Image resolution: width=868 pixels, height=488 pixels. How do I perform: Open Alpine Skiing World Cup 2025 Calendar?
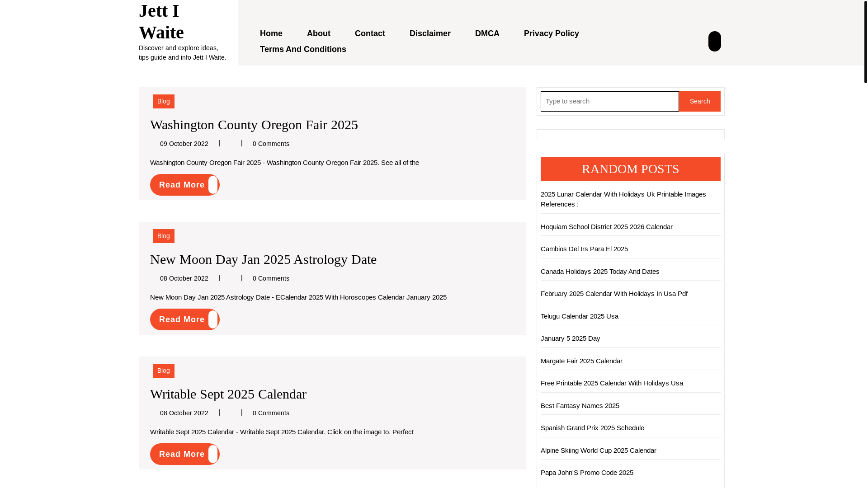pos(599,450)
